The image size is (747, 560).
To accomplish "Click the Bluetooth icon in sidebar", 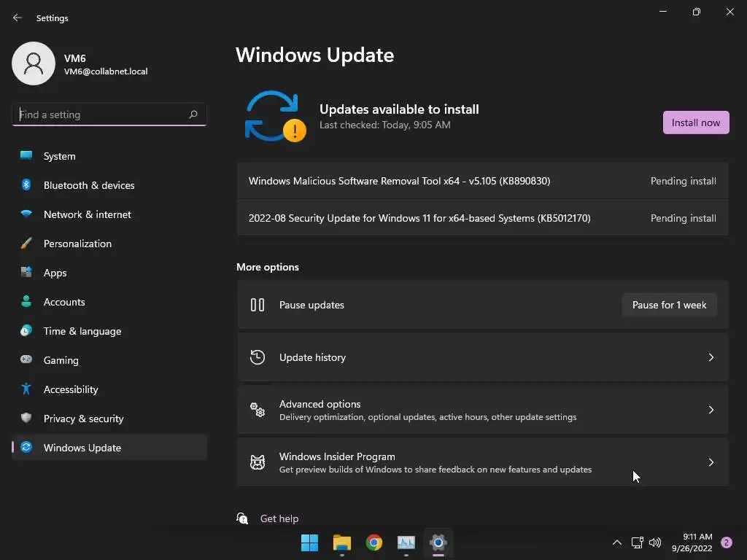I will [26, 184].
